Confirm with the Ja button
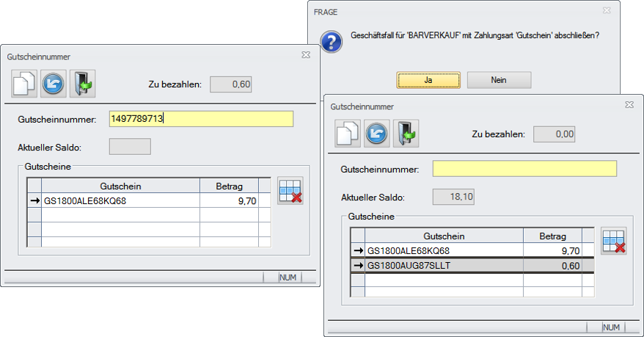Image resolution: width=644 pixels, height=337 pixels. [428, 79]
